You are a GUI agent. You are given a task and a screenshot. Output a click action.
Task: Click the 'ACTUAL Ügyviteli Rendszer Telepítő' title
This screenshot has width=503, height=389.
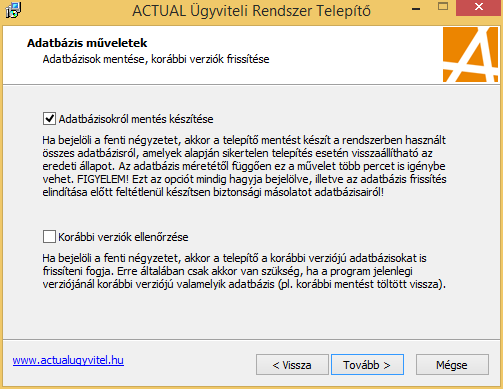251,11
